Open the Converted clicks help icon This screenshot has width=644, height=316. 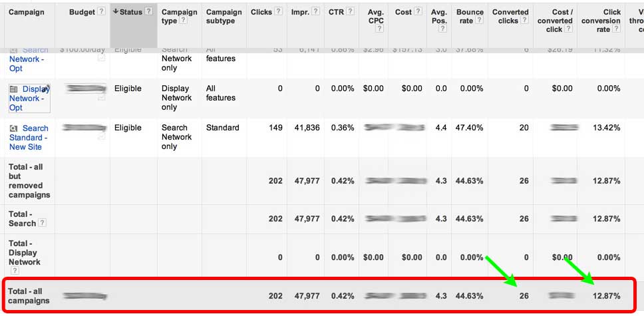click(x=524, y=21)
